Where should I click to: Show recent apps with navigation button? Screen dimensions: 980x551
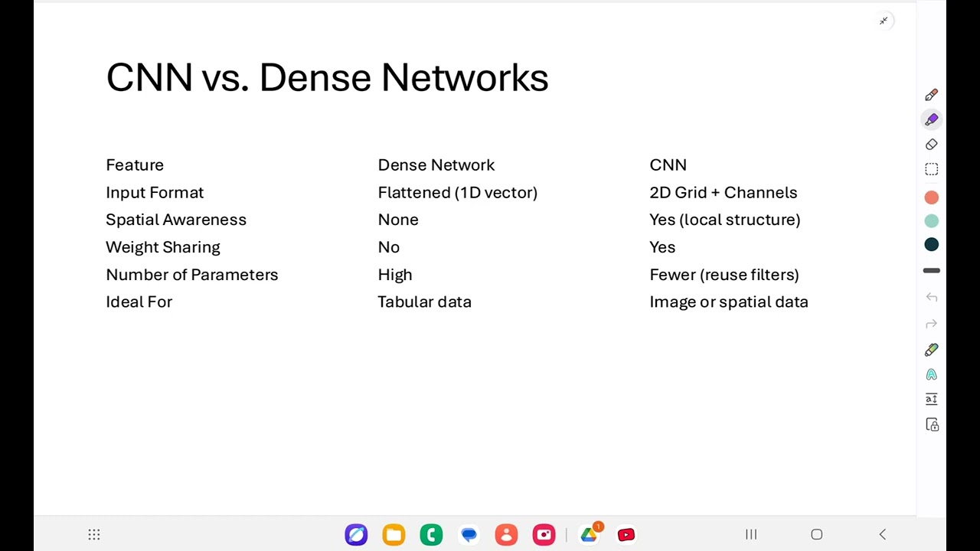point(751,534)
